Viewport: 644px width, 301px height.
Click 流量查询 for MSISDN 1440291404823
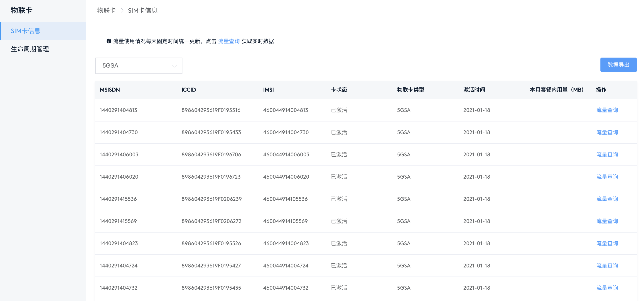pos(607,244)
